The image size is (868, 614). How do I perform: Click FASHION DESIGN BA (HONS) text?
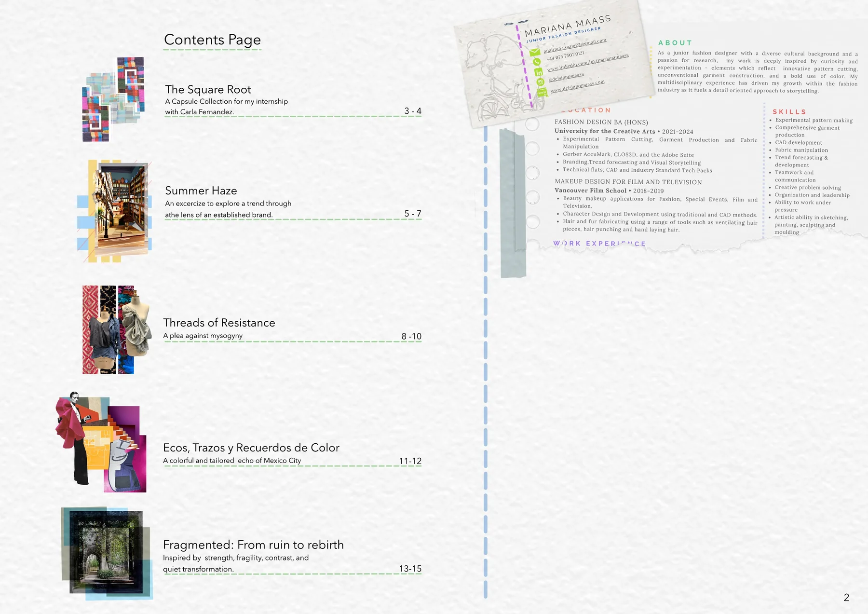[x=601, y=122]
